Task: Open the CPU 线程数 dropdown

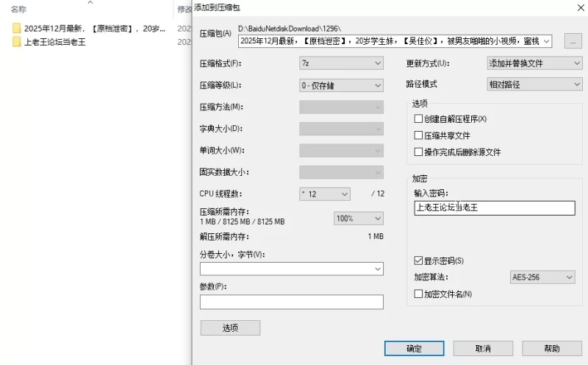Action: click(x=324, y=194)
